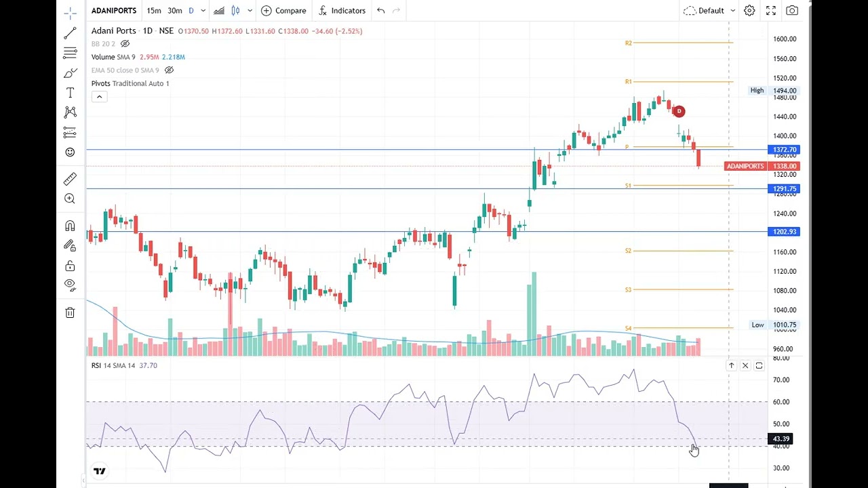Undo the last chart action
This screenshot has height=488, width=868.
click(381, 11)
